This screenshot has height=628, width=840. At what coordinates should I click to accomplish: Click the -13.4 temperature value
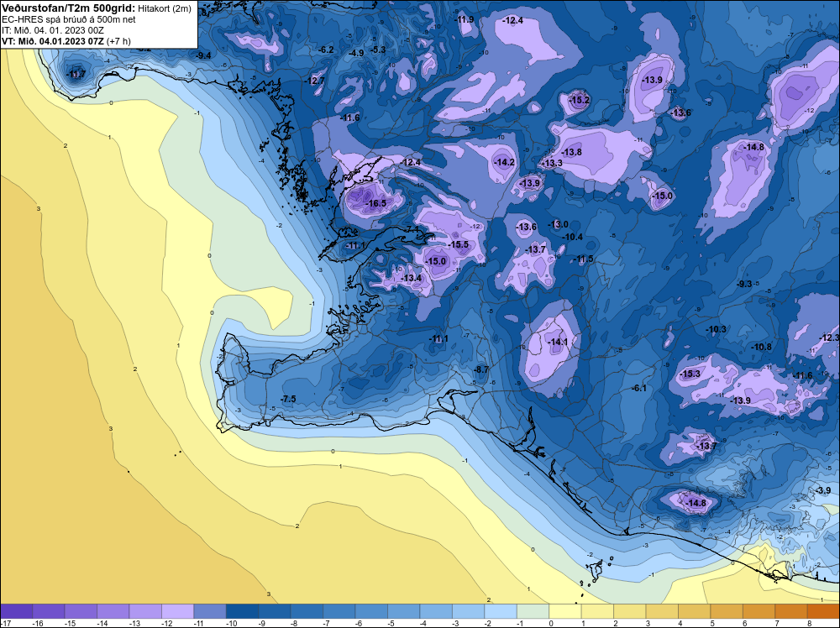pos(412,278)
